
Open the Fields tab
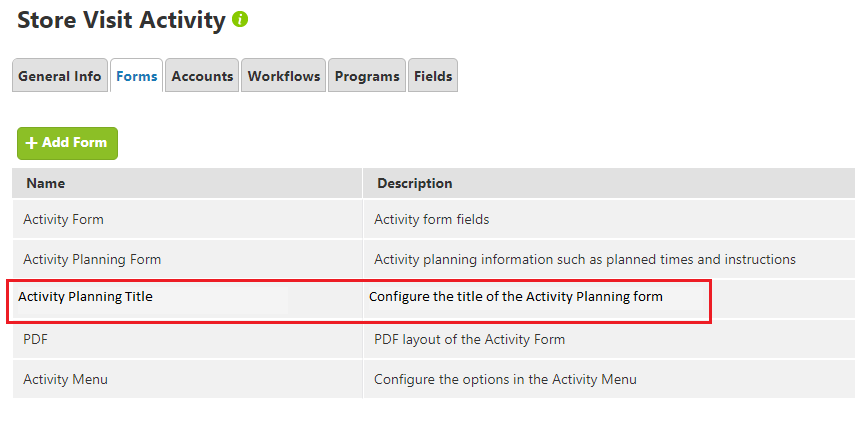point(433,76)
